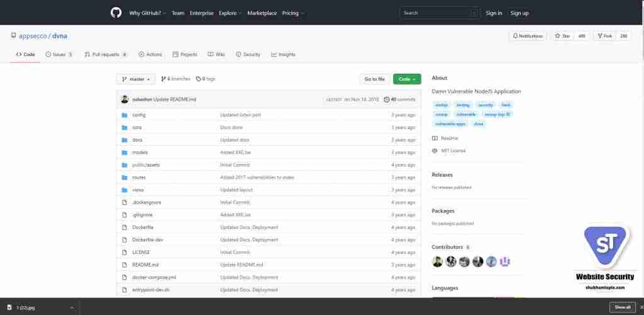Open the Enterprise page

tap(202, 13)
